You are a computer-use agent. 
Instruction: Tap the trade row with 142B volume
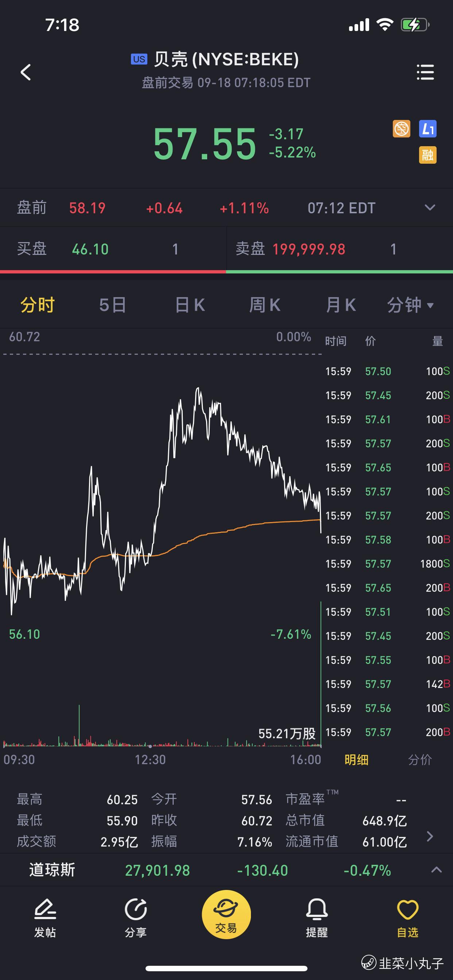(387, 684)
